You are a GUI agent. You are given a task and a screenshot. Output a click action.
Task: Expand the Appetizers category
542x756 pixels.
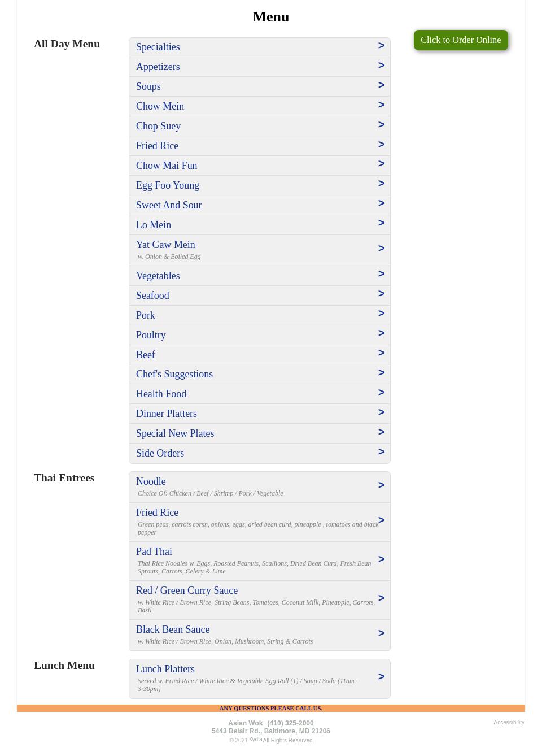(x=158, y=67)
